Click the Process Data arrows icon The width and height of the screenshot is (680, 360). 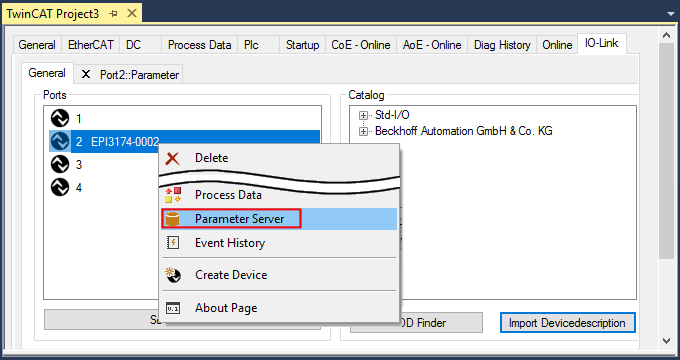point(173,195)
